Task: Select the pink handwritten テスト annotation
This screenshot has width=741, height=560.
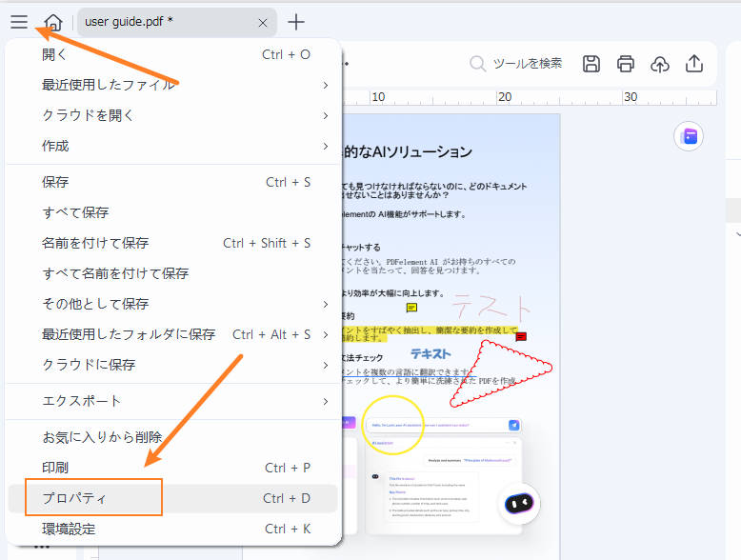Action: coord(491,308)
